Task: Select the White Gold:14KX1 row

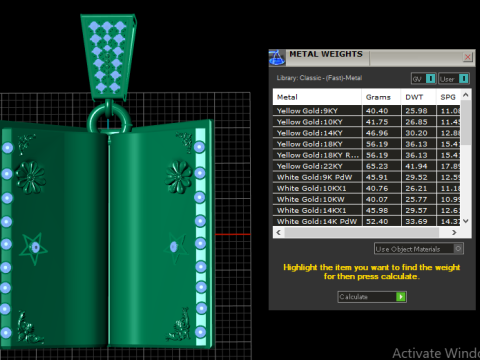Action: pyautogui.click(x=367, y=210)
